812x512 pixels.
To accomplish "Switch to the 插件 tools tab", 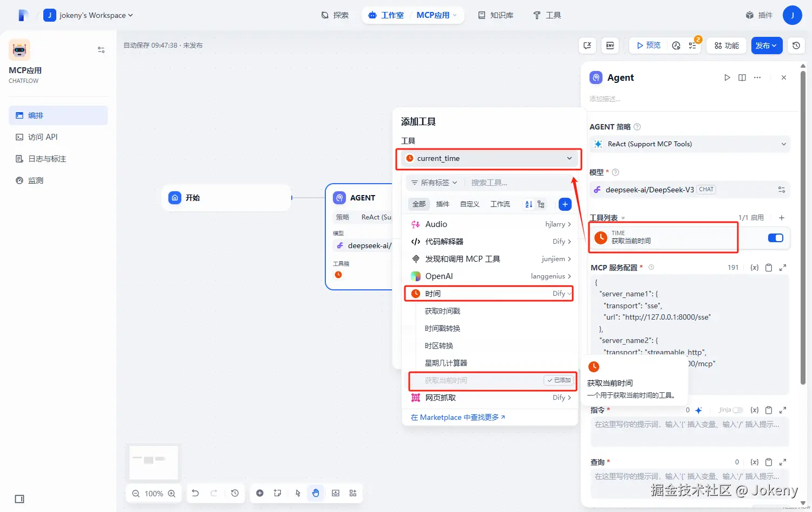I will [443, 204].
